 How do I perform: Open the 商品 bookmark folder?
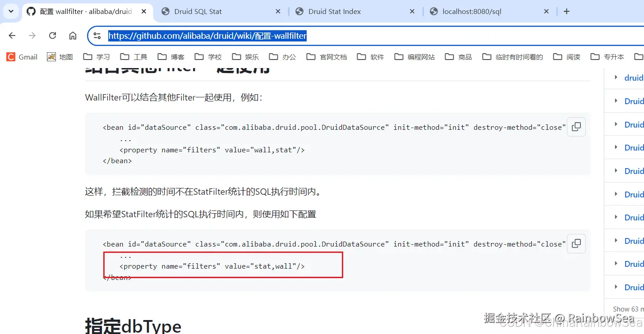459,57
